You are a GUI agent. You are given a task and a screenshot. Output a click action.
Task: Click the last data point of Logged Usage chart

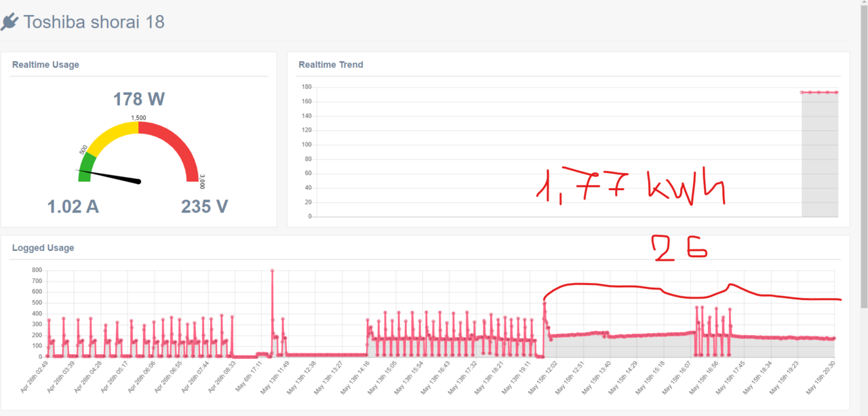tap(834, 338)
